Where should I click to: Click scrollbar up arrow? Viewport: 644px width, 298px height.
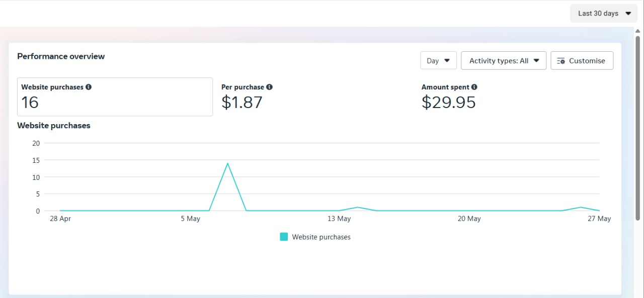click(637, 31)
